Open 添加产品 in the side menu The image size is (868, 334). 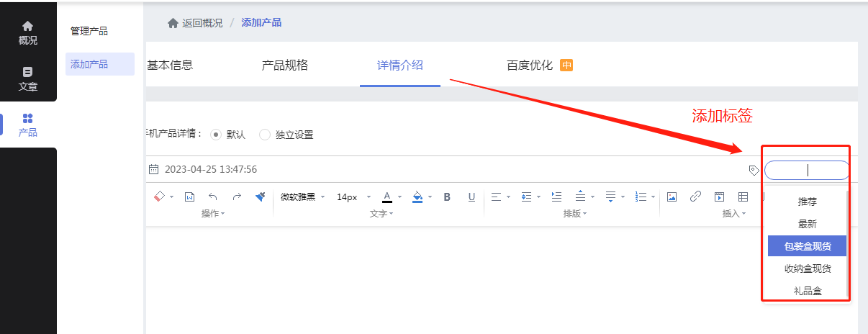100,64
